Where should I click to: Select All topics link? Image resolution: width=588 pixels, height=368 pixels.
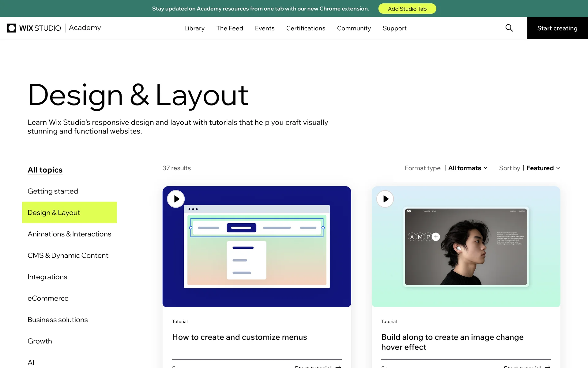point(45,170)
